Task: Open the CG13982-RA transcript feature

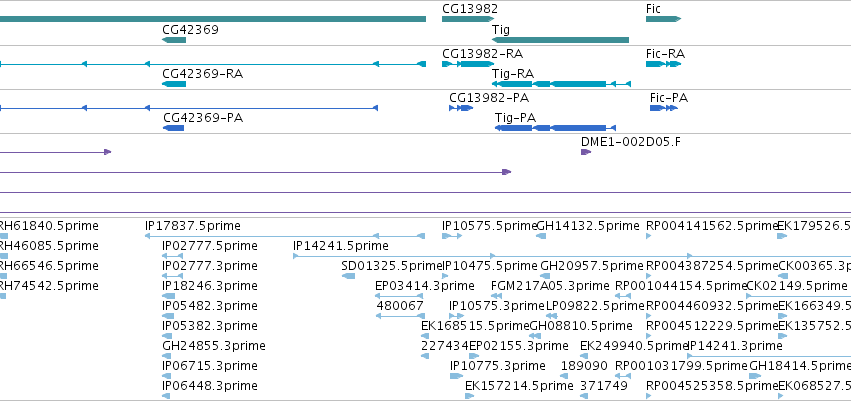Action: click(x=468, y=64)
